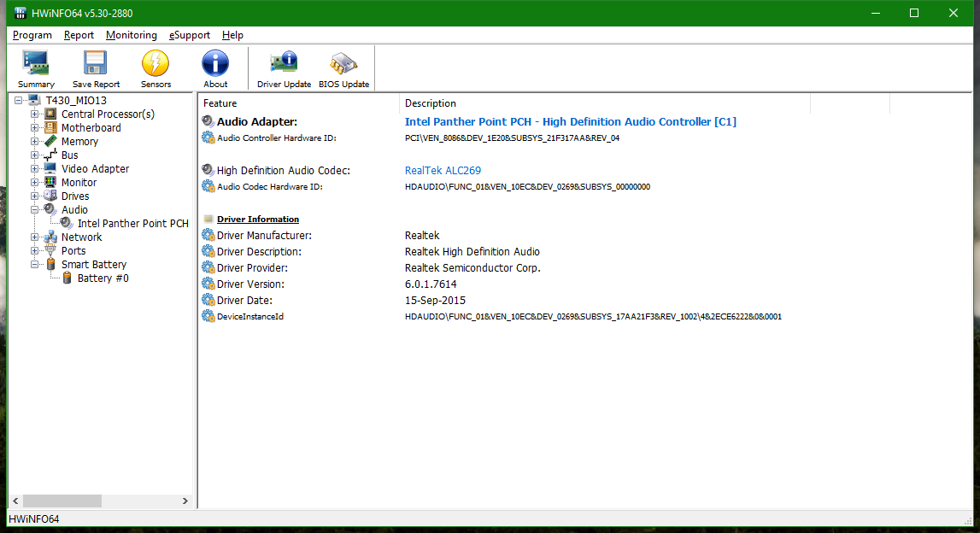
Task: Click the Central Processor(s) chip icon
Action: [x=50, y=114]
